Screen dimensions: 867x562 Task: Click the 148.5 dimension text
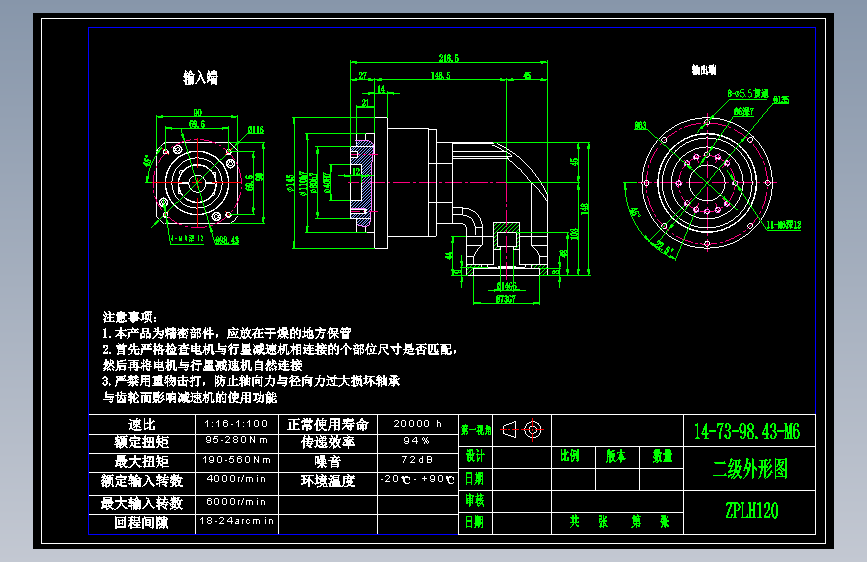(x=440, y=75)
